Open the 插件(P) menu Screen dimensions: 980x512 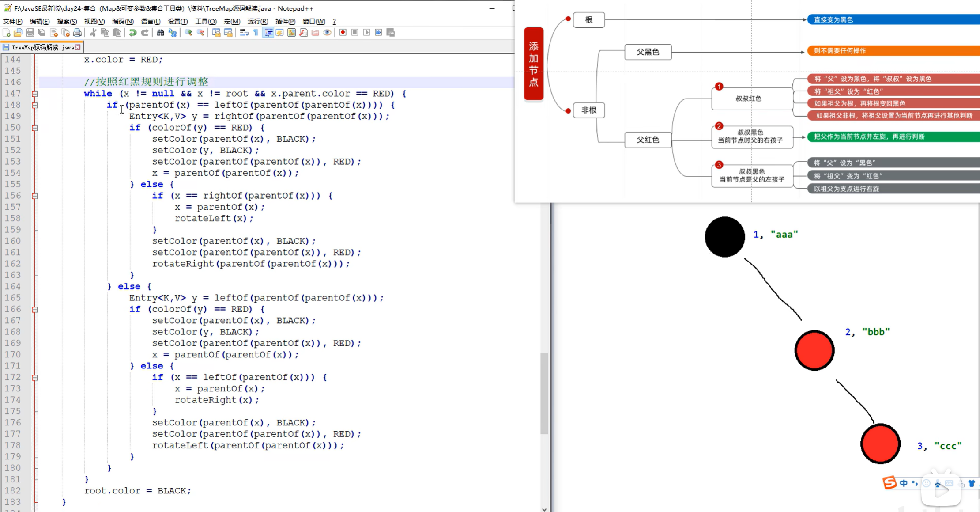point(285,21)
